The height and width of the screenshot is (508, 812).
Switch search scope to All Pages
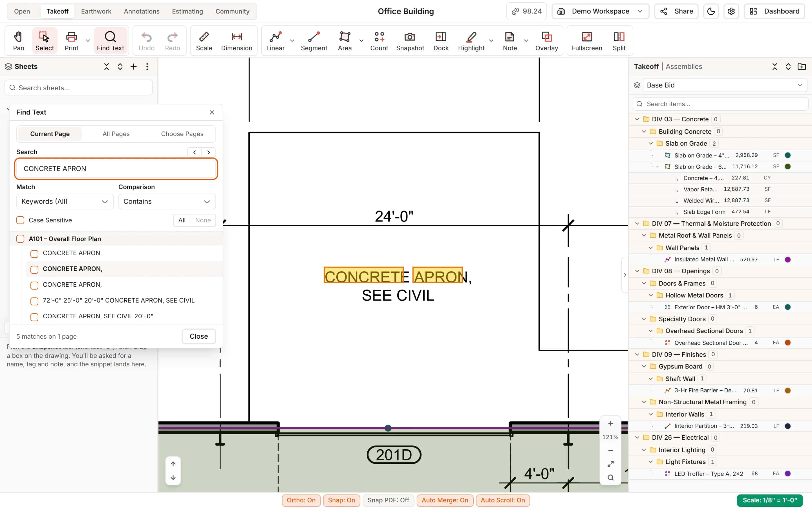coord(116,134)
